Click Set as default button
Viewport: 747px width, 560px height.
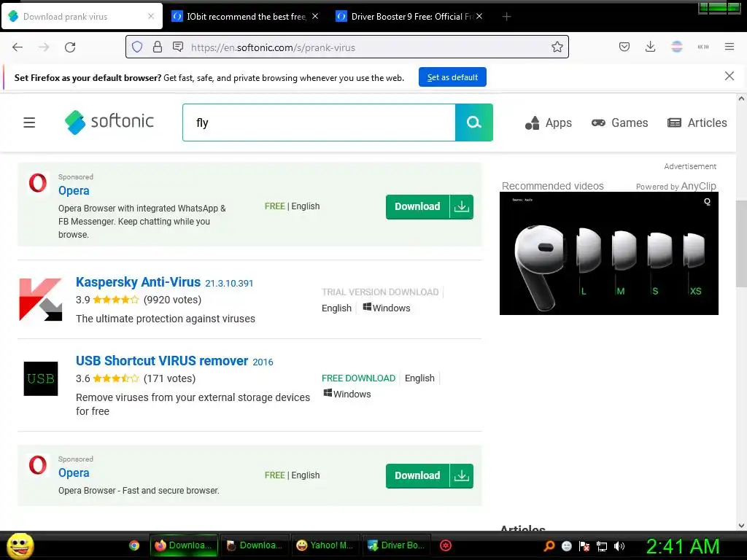452,77
